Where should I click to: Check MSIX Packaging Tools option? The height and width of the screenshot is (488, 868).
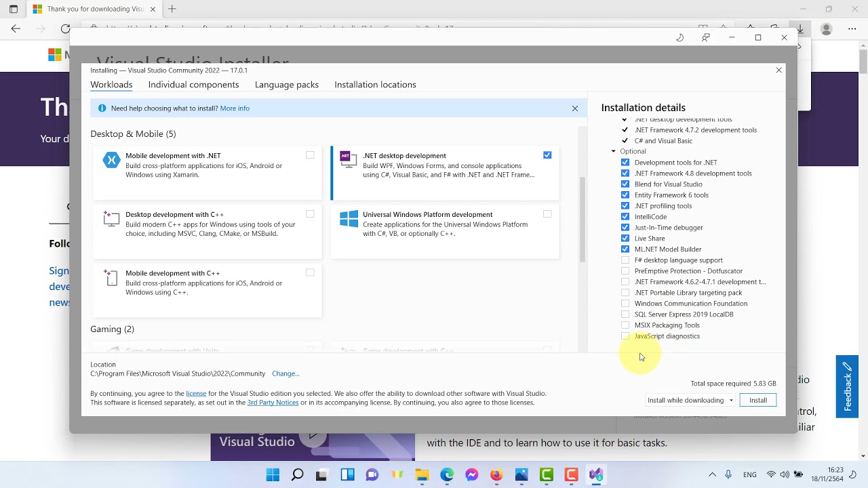[x=625, y=325]
